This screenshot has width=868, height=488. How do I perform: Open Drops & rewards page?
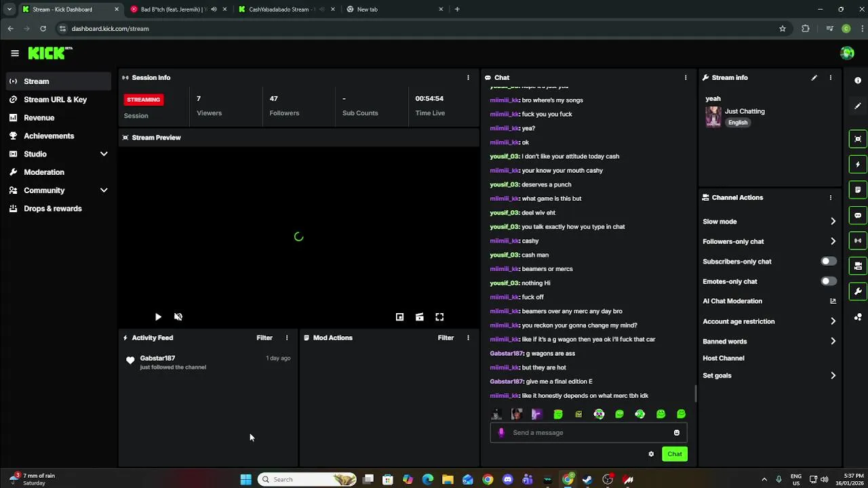point(58,209)
